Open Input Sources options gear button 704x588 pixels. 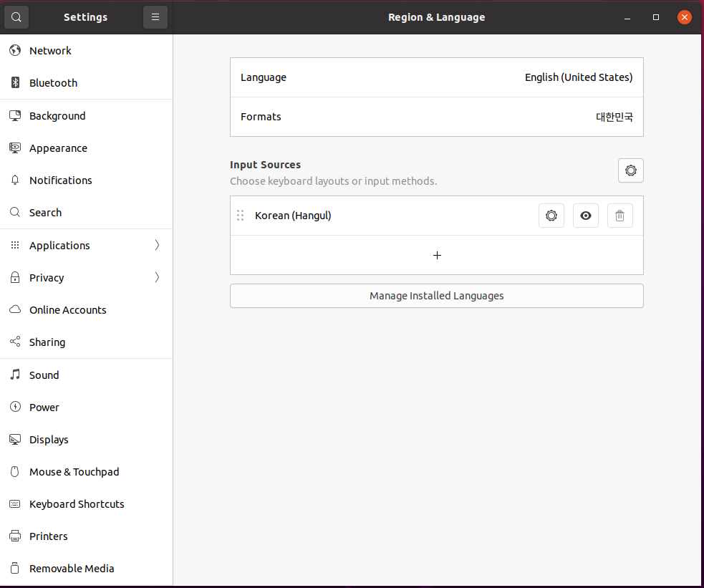pyautogui.click(x=630, y=170)
